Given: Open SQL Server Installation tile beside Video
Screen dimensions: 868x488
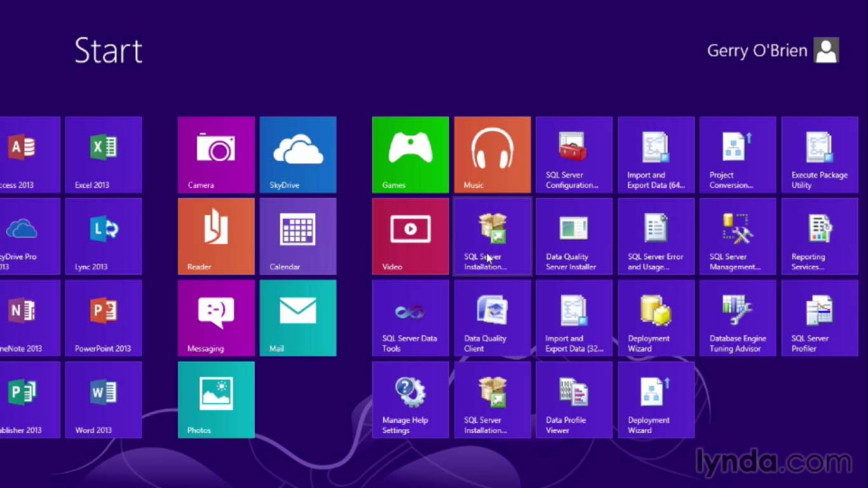Looking at the screenshot, I should (492, 236).
